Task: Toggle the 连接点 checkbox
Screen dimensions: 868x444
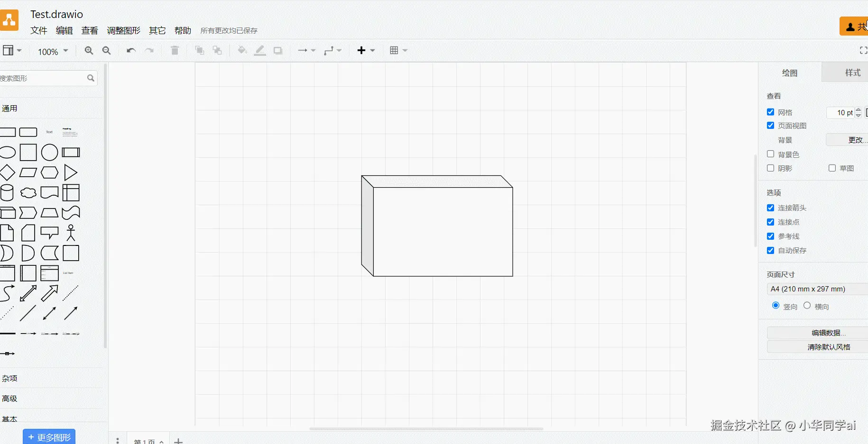Action: pos(771,222)
